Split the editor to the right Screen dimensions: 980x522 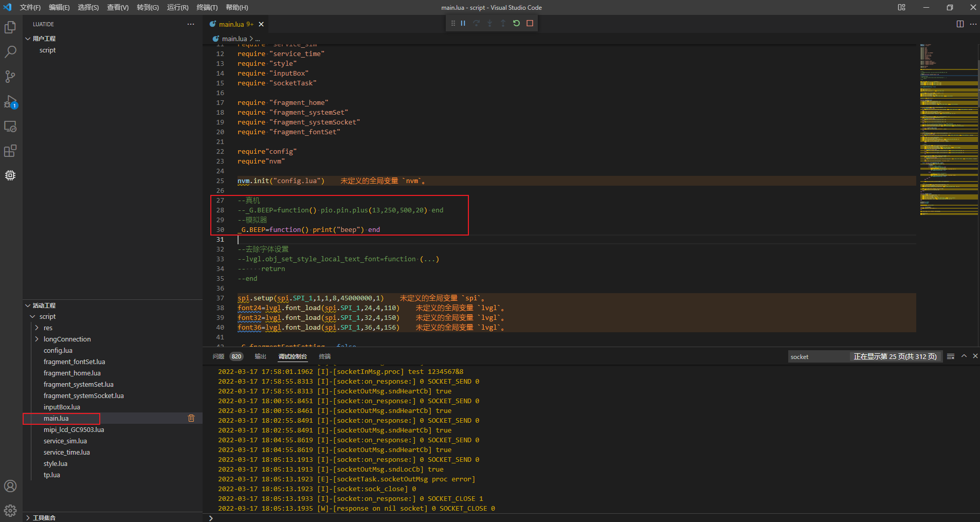960,24
